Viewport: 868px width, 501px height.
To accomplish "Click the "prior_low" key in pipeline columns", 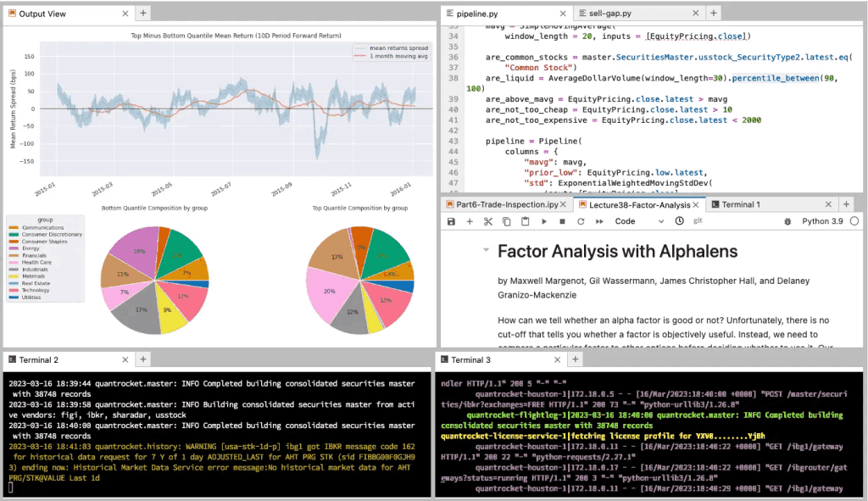I will click(550, 173).
